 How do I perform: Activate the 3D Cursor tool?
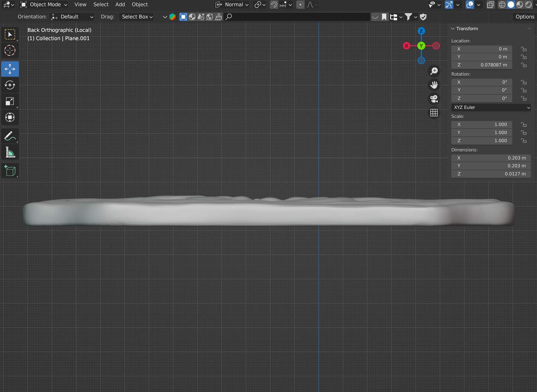(10, 51)
